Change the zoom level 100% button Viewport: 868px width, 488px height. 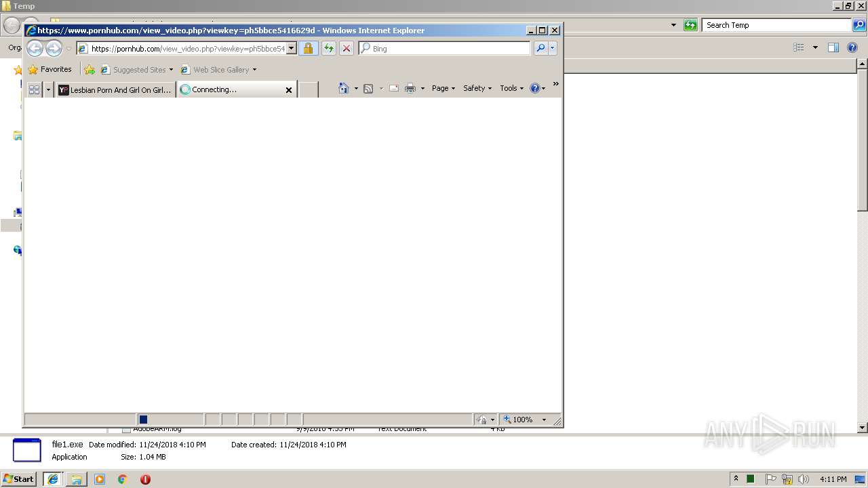pyautogui.click(x=518, y=420)
